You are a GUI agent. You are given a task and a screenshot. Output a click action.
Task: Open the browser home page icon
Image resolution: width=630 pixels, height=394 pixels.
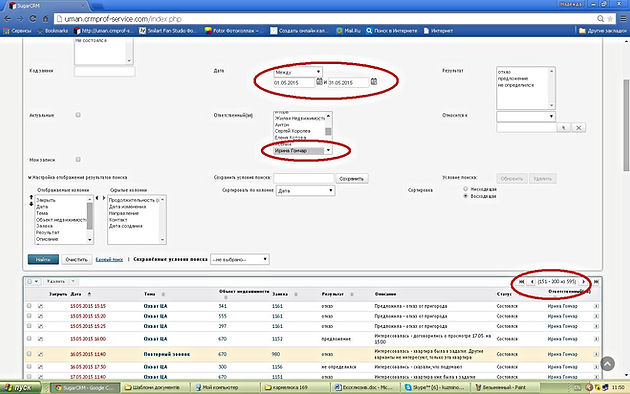click(45, 19)
